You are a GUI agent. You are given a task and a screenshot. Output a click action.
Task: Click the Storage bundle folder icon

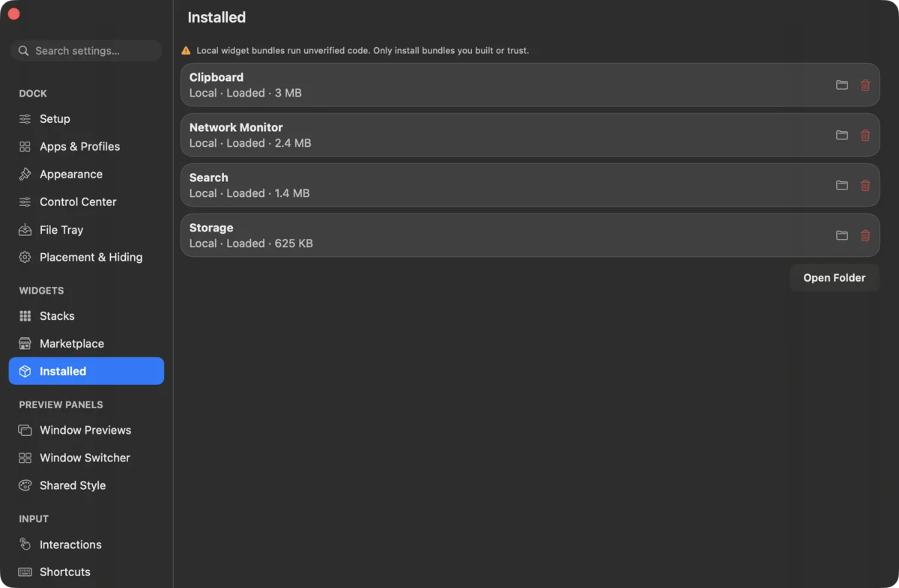pos(842,235)
